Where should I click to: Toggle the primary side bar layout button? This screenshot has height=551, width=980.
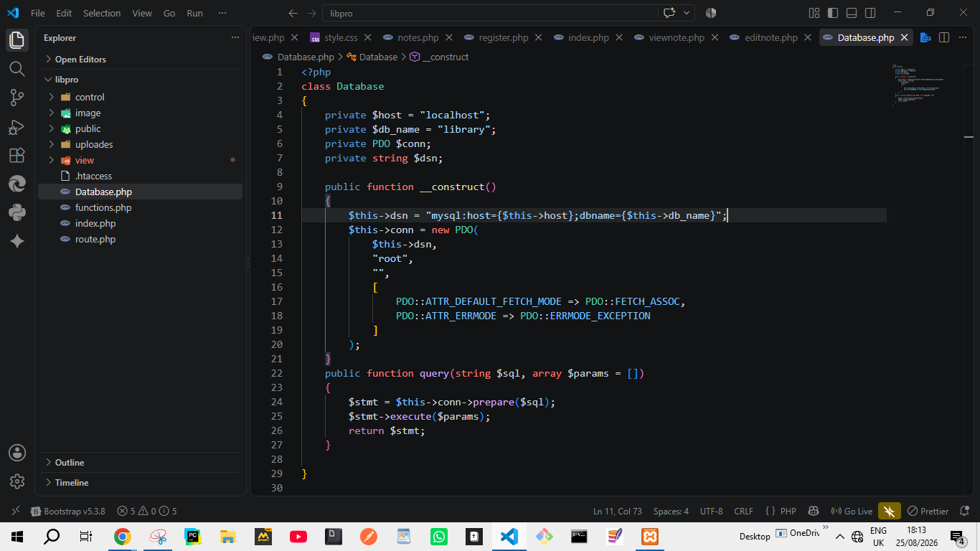pos(833,13)
